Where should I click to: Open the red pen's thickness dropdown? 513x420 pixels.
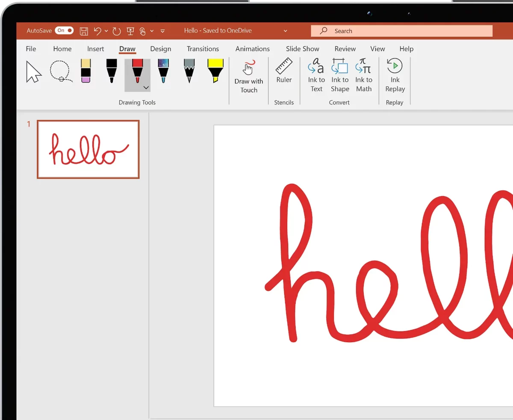(x=146, y=87)
